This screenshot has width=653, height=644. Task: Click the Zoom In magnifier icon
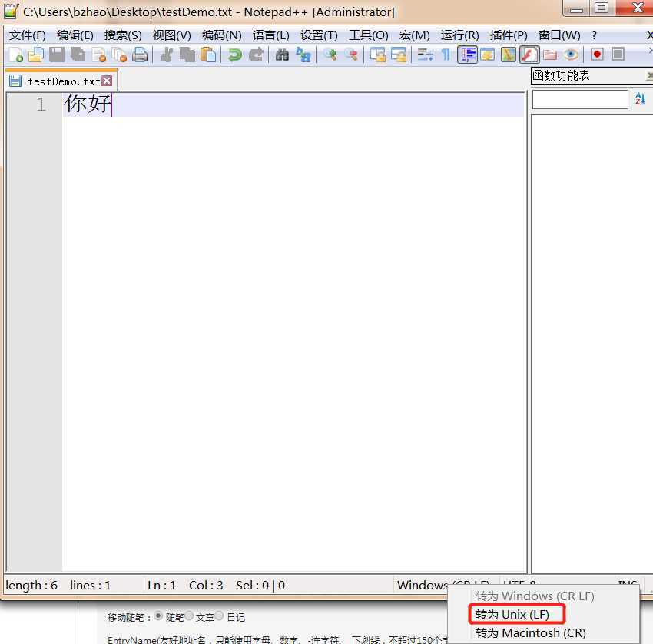(330, 55)
